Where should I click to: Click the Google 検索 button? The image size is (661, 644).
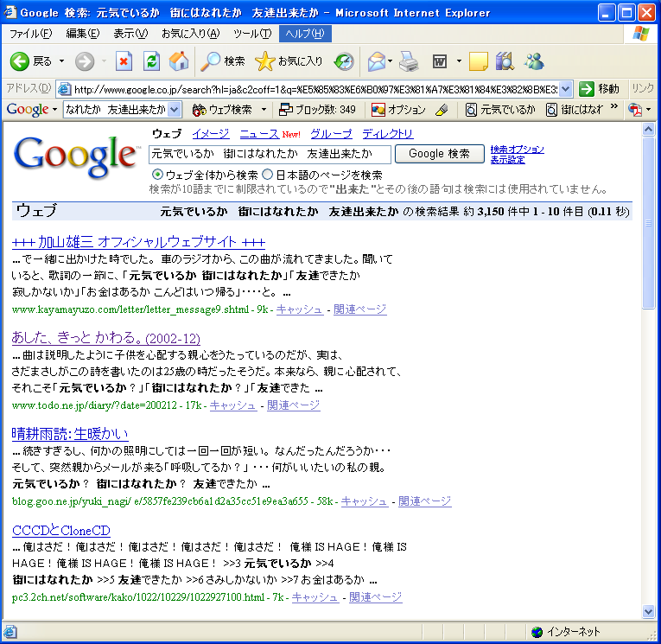click(439, 154)
